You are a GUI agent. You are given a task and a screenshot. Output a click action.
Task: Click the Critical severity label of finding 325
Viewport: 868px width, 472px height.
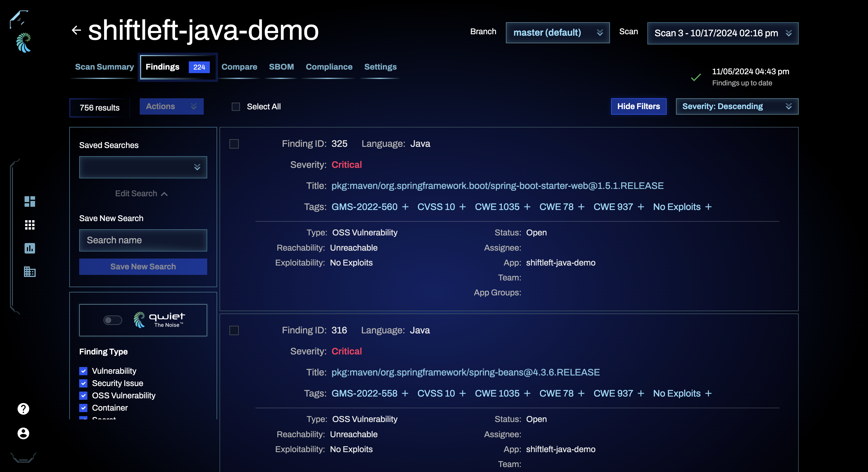tap(346, 165)
